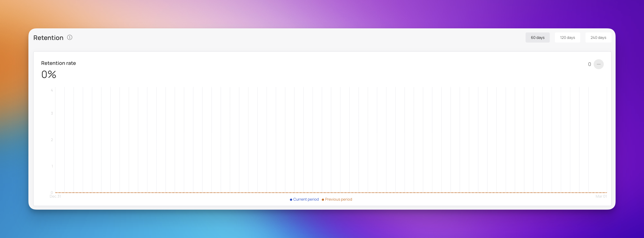The image size is (644, 238).
Task: Click the 0 change value beside dash
Action: click(589, 64)
